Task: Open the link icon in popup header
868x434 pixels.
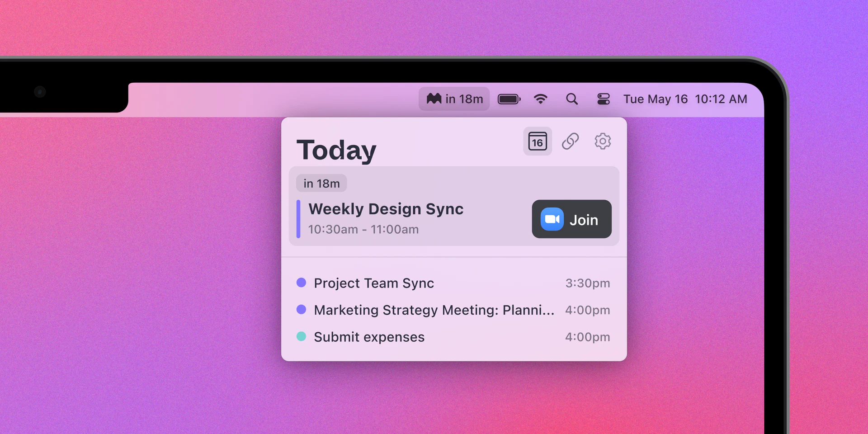Action: (570, 142)
